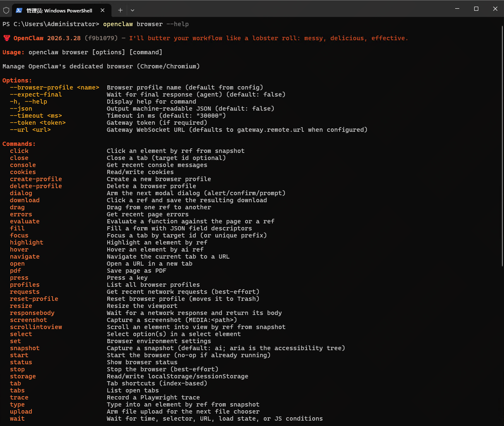Click the '-h, --help' option
This screenshot has height=426, width=504.
pyautogui.click(x=29, y=102)
